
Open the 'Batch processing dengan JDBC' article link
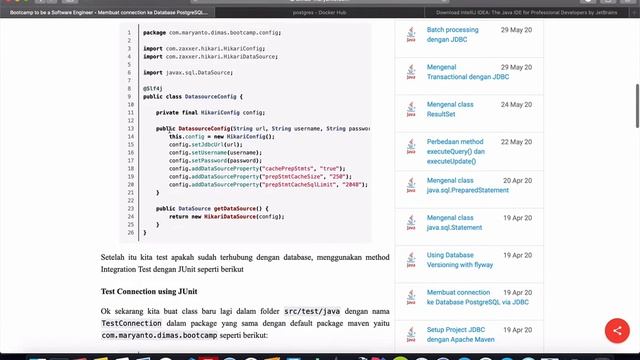pos(452,35)
